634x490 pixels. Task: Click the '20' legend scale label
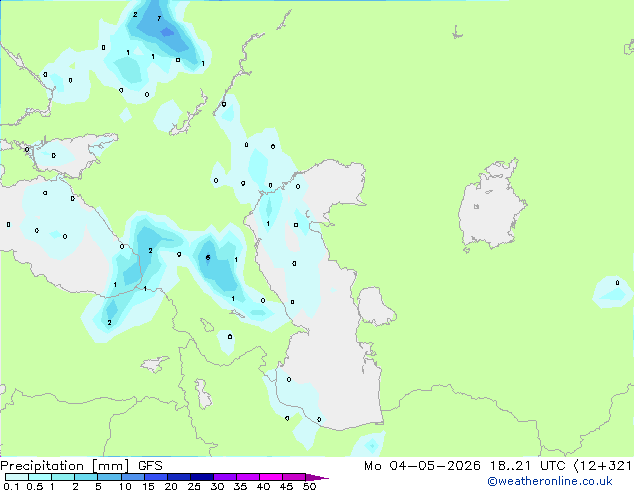[x=171, y=486]
